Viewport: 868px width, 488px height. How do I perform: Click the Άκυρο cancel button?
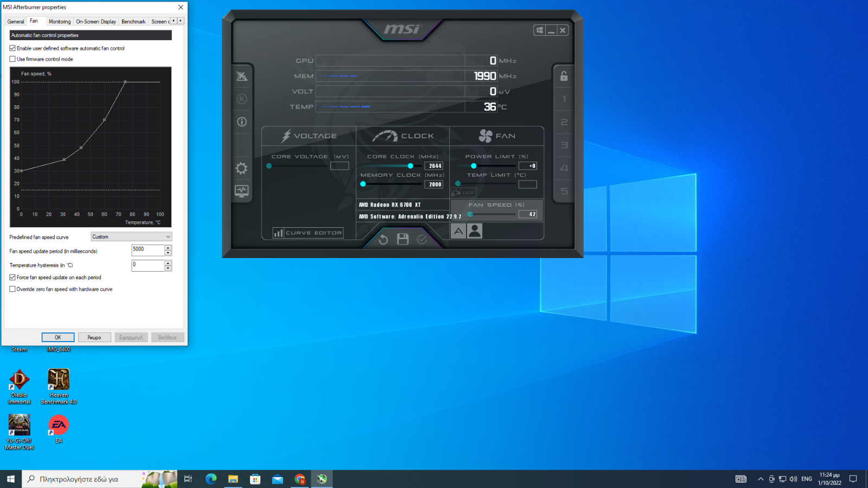pyautogui.click(x=94, y=337)
